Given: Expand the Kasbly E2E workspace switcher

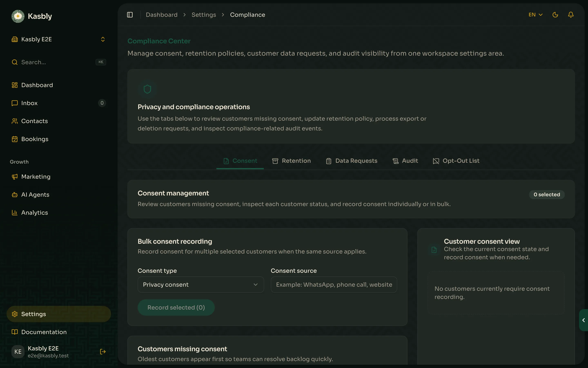Looking at the screenshot, I should pyautogui.click(x=59, y=39).
